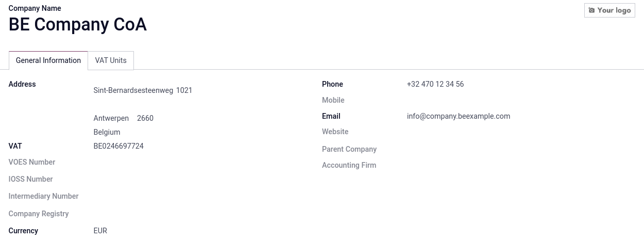Select the General Information tab
Image resolution: width=644 pixels, height=240 pixels.
coord(48,60)
